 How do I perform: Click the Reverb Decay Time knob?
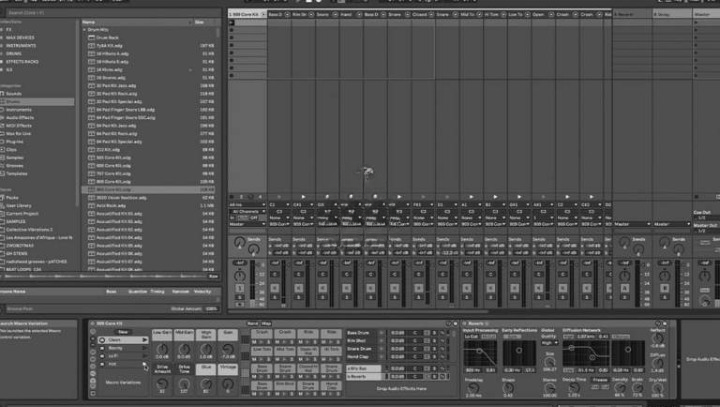[x=574, y=389]
